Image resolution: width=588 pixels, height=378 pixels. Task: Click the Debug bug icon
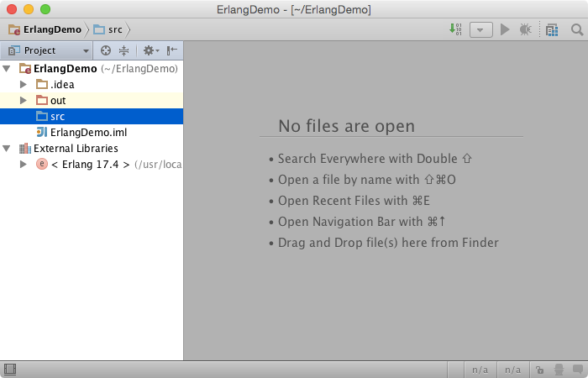525,29
